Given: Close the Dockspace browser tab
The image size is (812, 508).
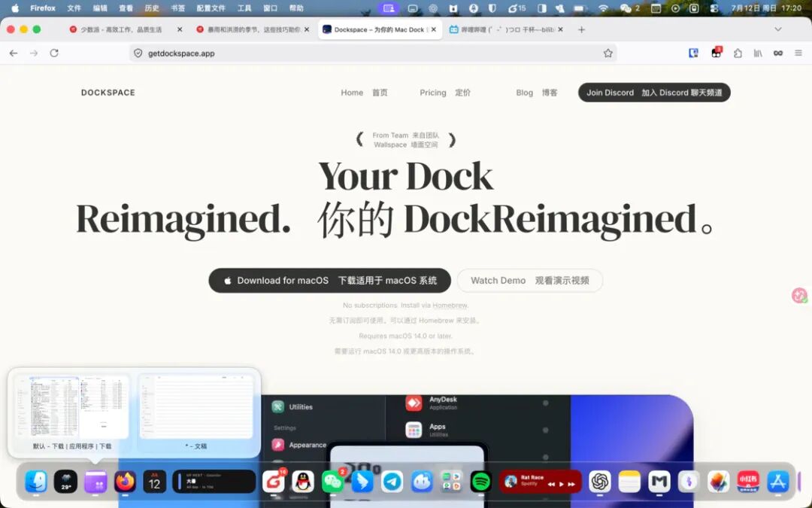Looking at the screenshot, I should pyautogui.click(x=434, y=29).
